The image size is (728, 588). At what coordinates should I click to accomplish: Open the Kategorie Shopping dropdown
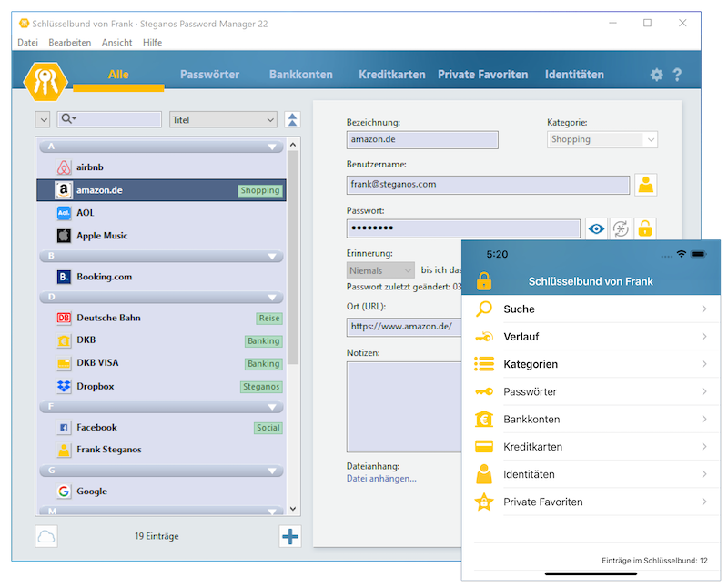602,138
